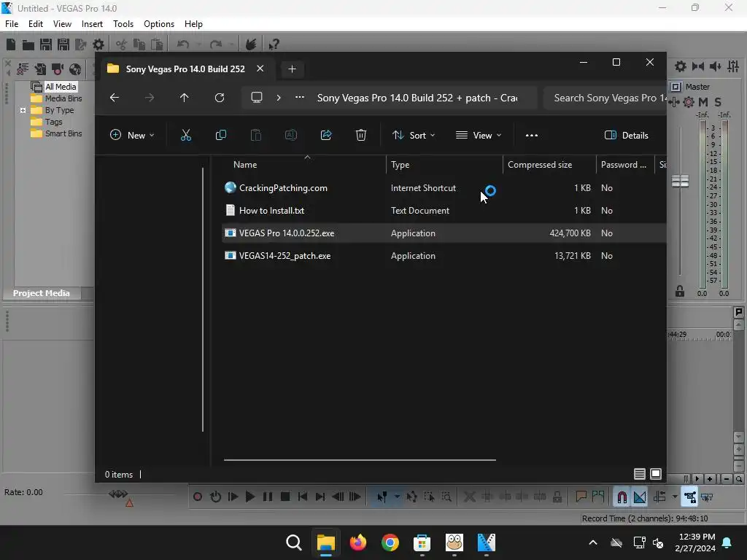Go back in Explorer
Viewport: 747px width, 560px height.
pos(115,98)
